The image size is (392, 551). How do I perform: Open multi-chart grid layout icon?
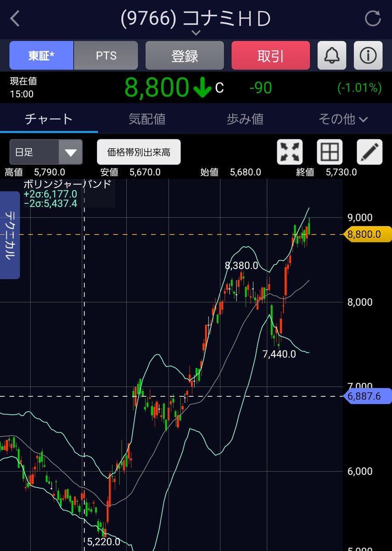tap(330, 152)
